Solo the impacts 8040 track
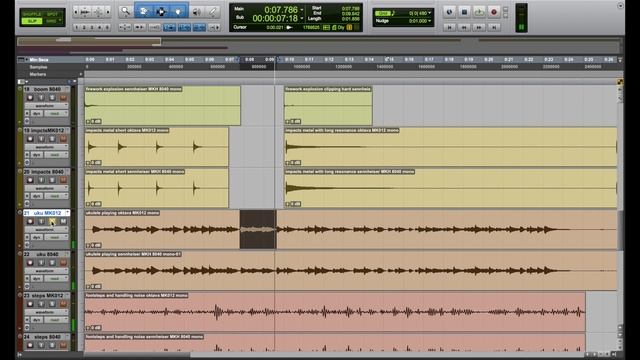 click(52, 180)
